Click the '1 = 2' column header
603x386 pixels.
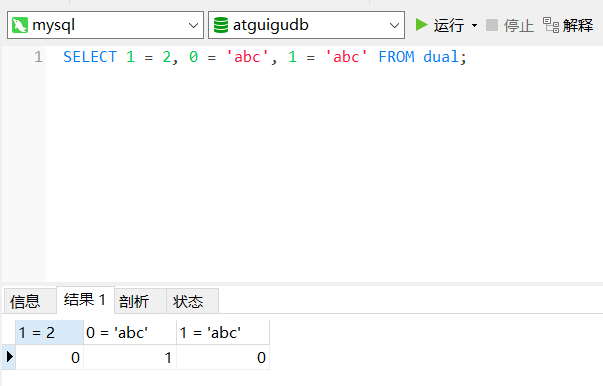[x=49, y=333]
